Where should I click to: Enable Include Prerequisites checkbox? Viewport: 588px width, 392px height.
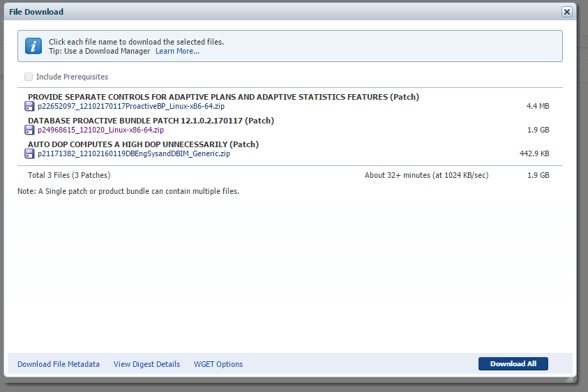pos(29,77)
